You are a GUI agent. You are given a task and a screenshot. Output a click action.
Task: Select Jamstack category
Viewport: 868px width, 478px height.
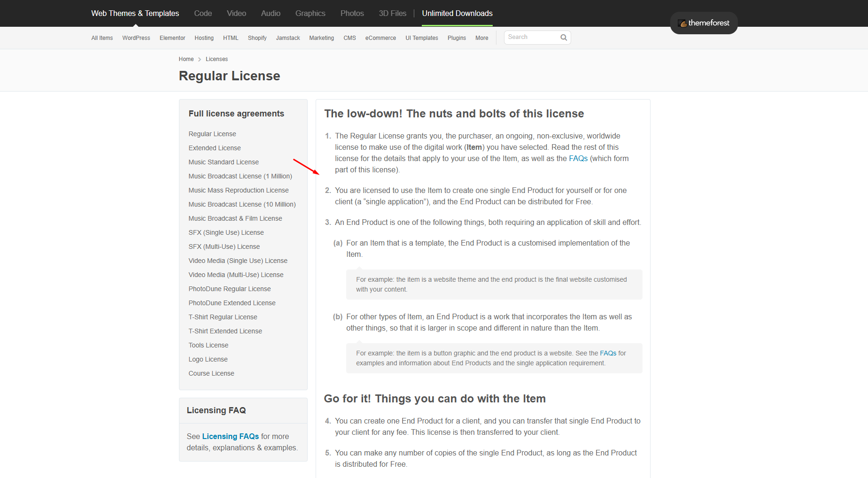click(x=288, y=38)
